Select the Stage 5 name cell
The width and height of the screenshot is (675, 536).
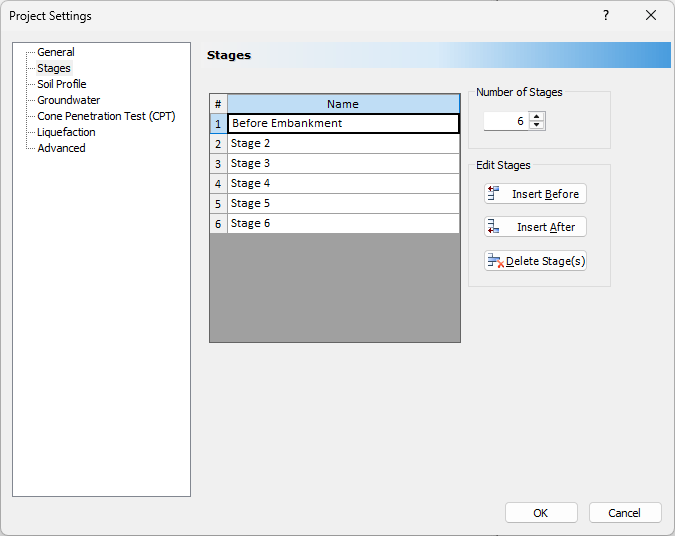point(343,204)
